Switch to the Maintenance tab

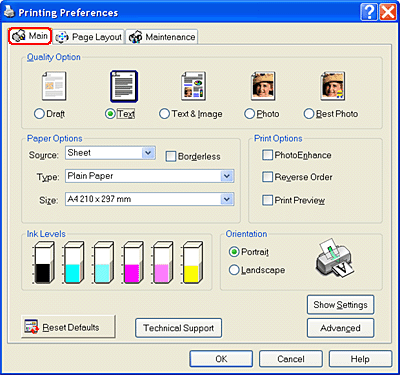[162, 37]
